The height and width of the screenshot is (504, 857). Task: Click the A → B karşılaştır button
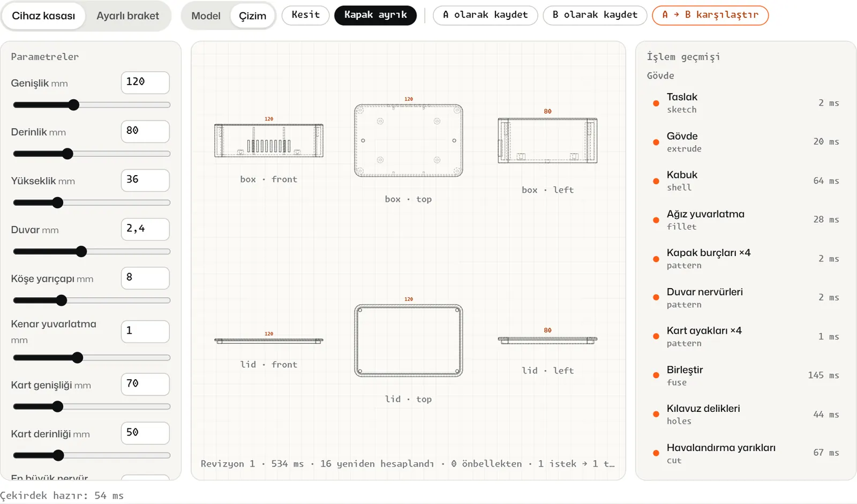point(710,15)
